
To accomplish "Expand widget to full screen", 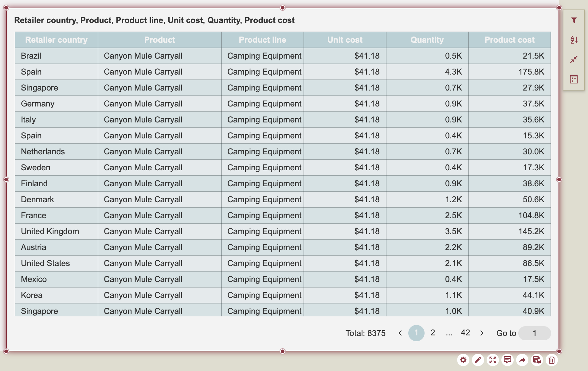I will coord(492,360).
